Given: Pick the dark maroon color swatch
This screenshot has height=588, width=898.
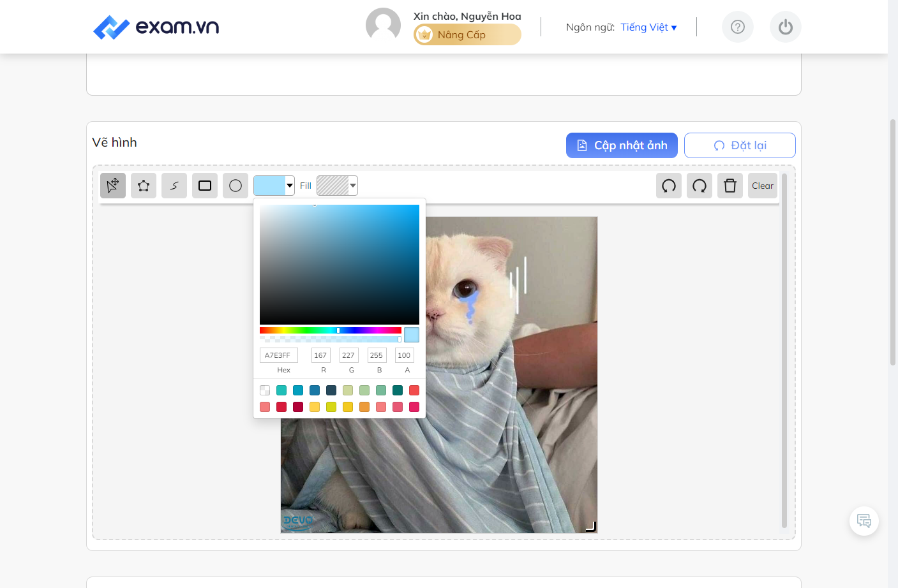Looking at the screenshot, I should pos(298,407).
